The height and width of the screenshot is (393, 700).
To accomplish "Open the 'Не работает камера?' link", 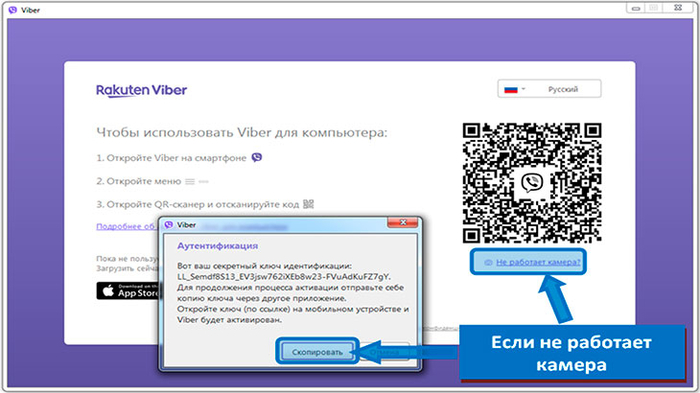I will (x=538, y=262).
